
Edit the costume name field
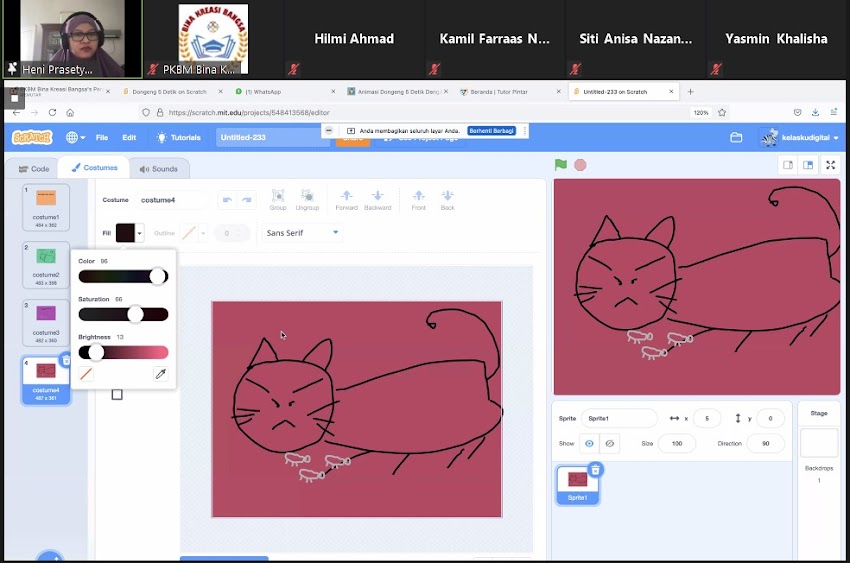pos(171,200)
